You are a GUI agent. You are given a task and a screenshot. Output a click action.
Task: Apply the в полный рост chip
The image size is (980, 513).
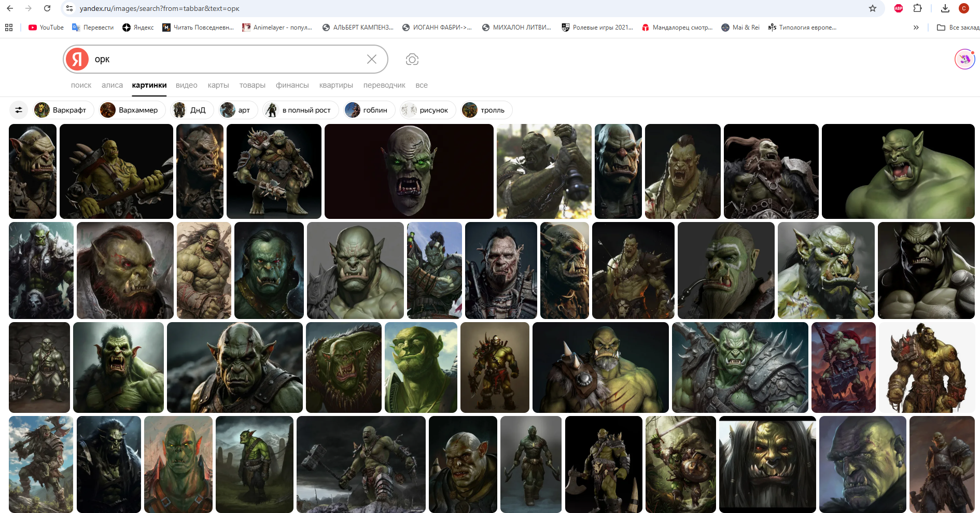[x=300, y=110]
